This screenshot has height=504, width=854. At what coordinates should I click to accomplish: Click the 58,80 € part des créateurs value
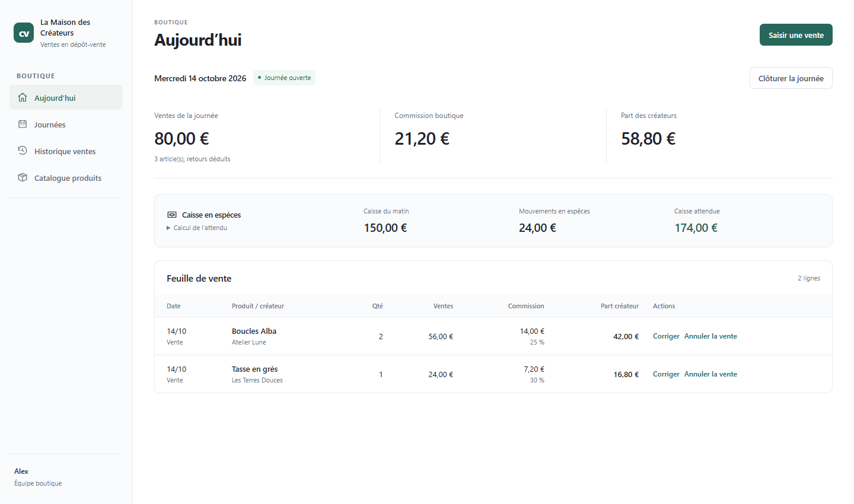point(648,139)
